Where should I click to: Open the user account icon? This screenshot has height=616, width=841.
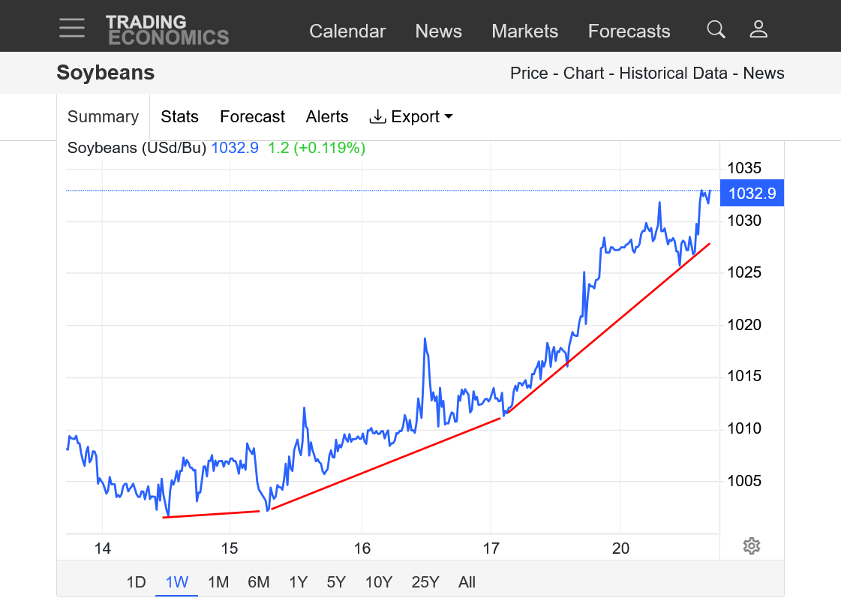tap(758, 30)
